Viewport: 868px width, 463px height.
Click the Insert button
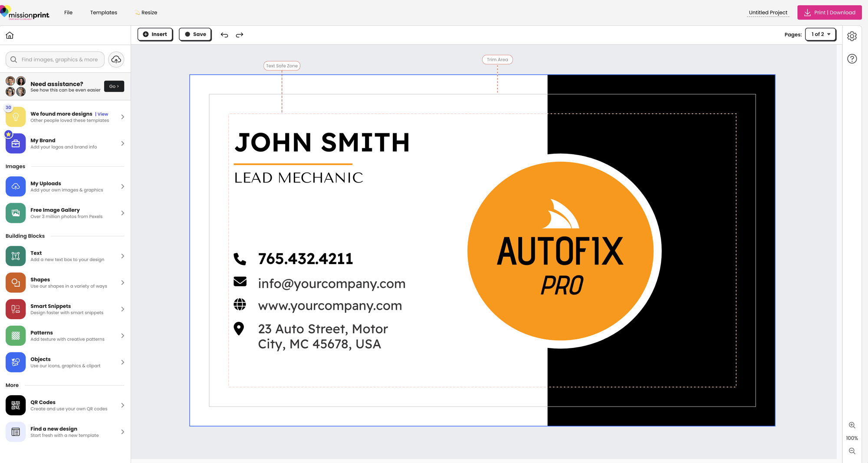pos(155,34)
